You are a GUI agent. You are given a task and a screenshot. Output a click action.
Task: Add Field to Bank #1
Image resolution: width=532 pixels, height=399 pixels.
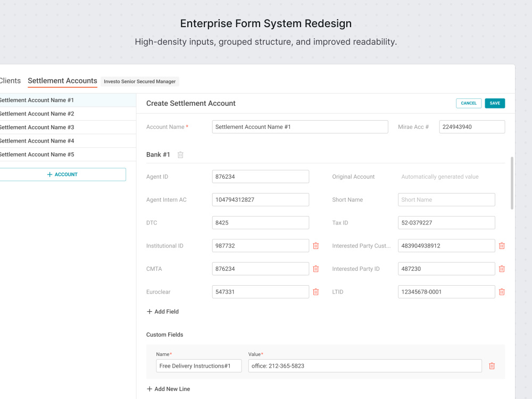coord(162,311)
